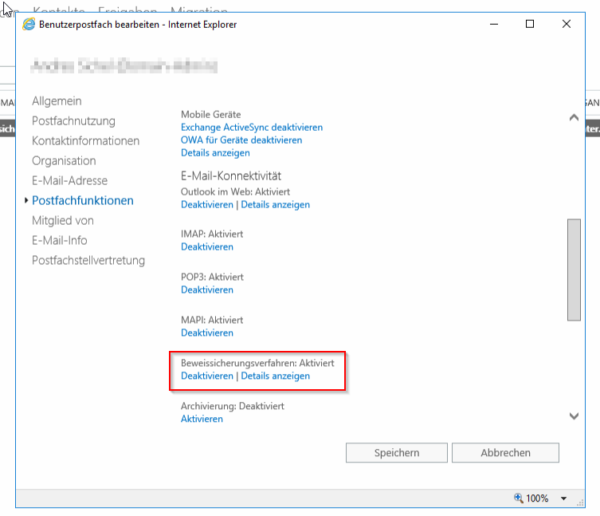
Task: Open the Allgemein section
Action: pos(57,101)
